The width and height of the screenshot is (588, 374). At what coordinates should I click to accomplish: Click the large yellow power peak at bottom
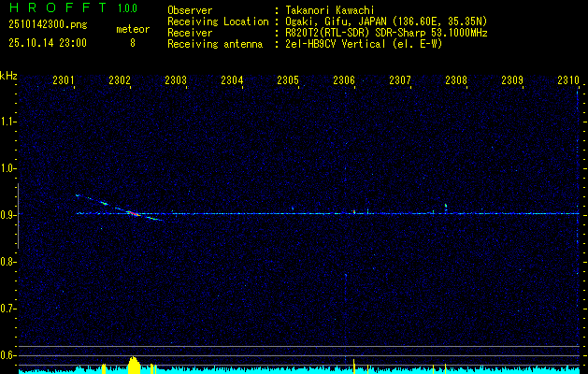pos(134,366)
